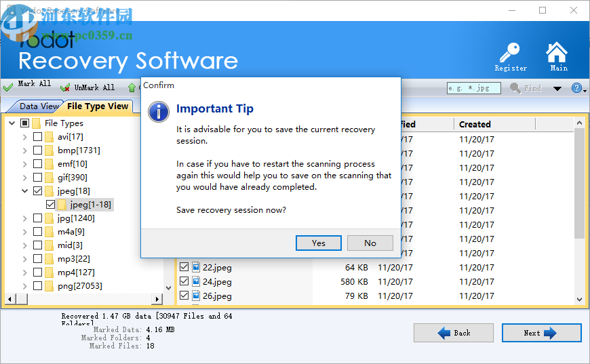Click the jpeg[1-18] folder icon
Viewport: 590px width, 364px height.
pyautogui.click(x=62, y=205)
